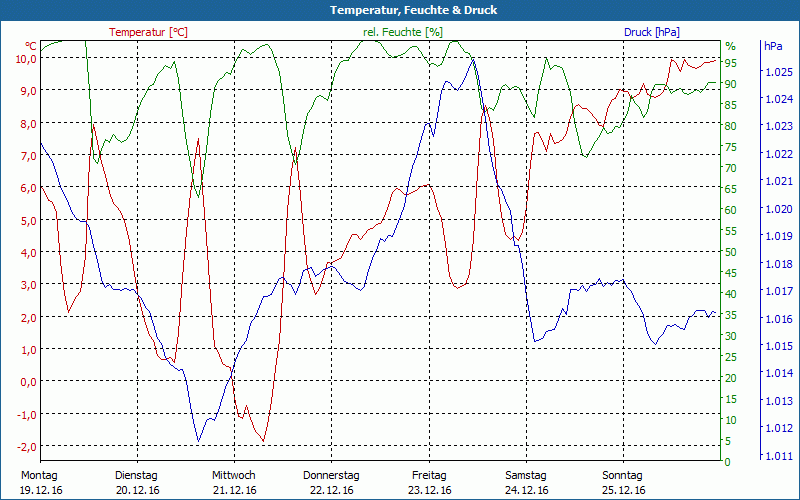Click the '1.014' pressure axis value
Image resolution: width=800 pixels, height=500 pixels.
pyautogui.click(x=780, y=373)
